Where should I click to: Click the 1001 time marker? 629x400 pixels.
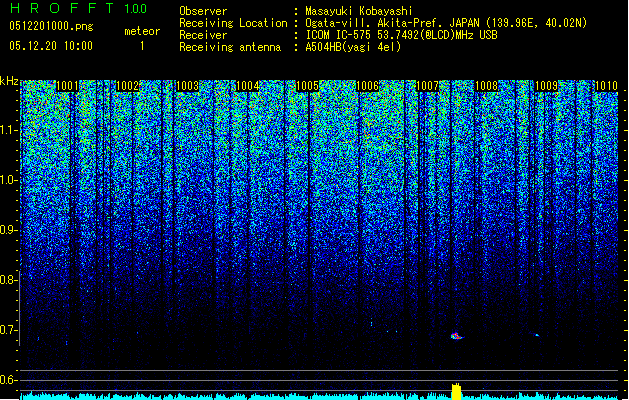[67, 86]
